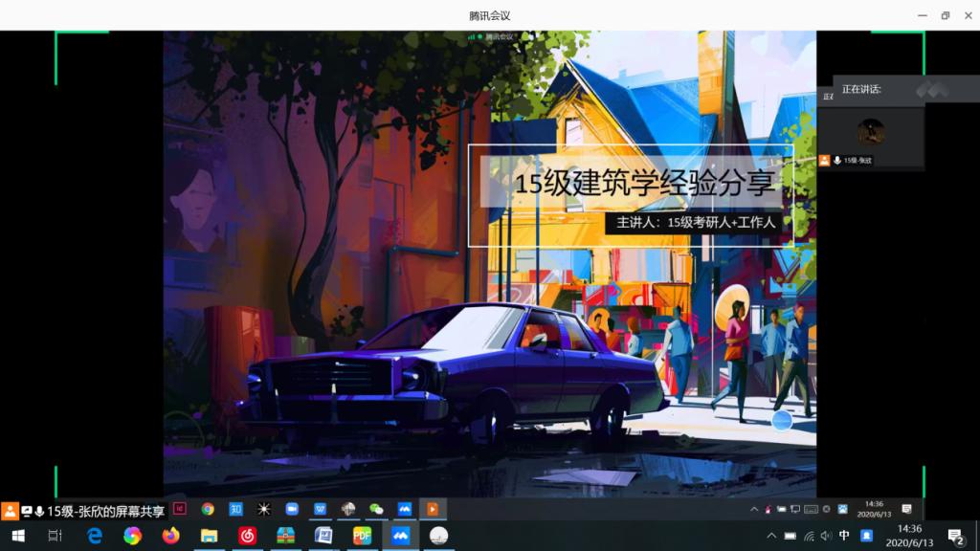Expand the hidden system tray icons
980x551 pixels.
point(771,536)
